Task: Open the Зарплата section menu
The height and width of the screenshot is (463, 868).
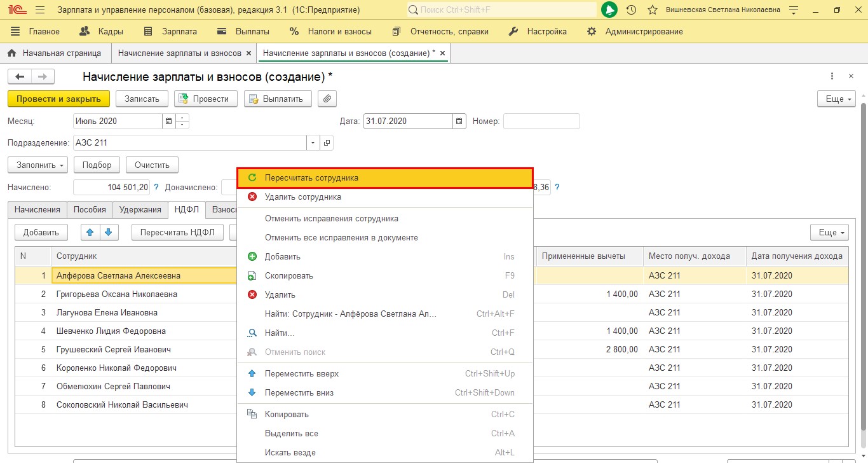Action: (x=170, y=31)
